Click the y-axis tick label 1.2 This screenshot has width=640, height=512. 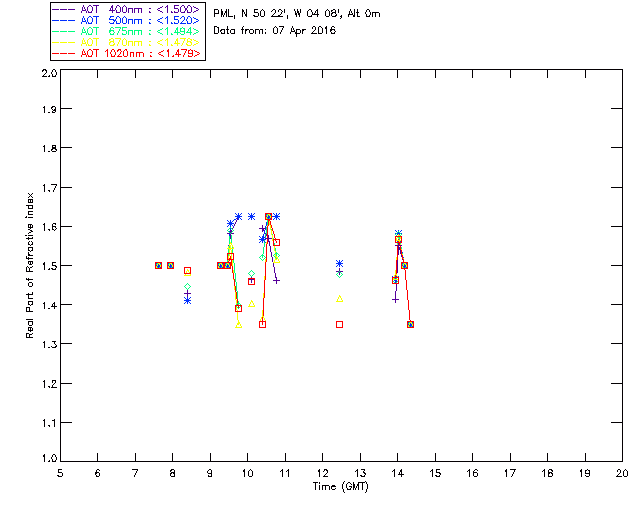click(x=49, y=384)
